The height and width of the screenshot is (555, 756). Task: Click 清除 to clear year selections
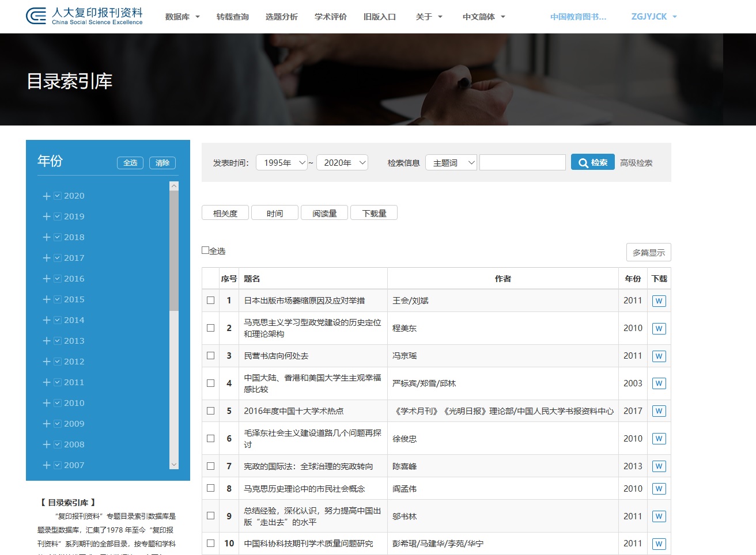[x=162, y=163]
